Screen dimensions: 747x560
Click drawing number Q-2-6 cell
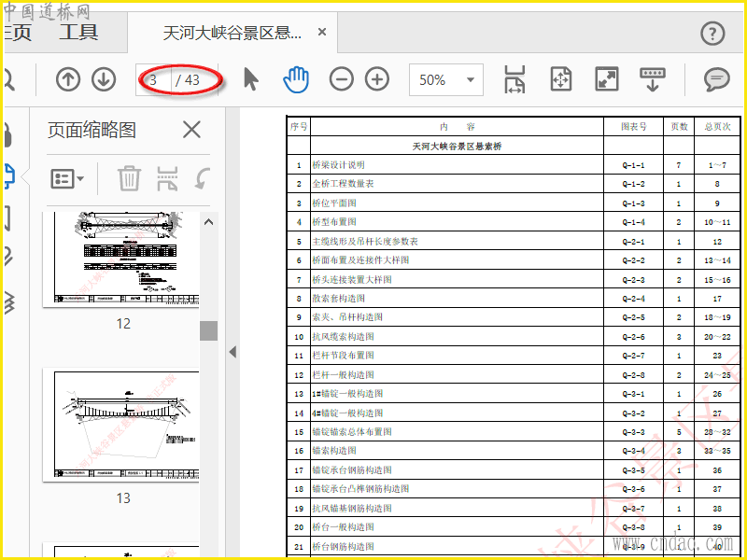click(633, 337)
